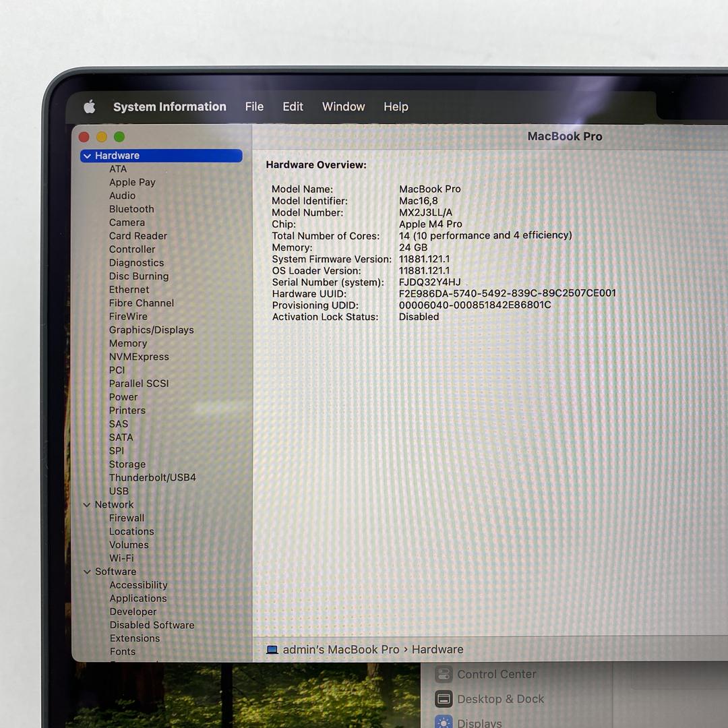Open the Apple menu logo
This screenshot has height=728, width=728.
[x=89, y=107]
